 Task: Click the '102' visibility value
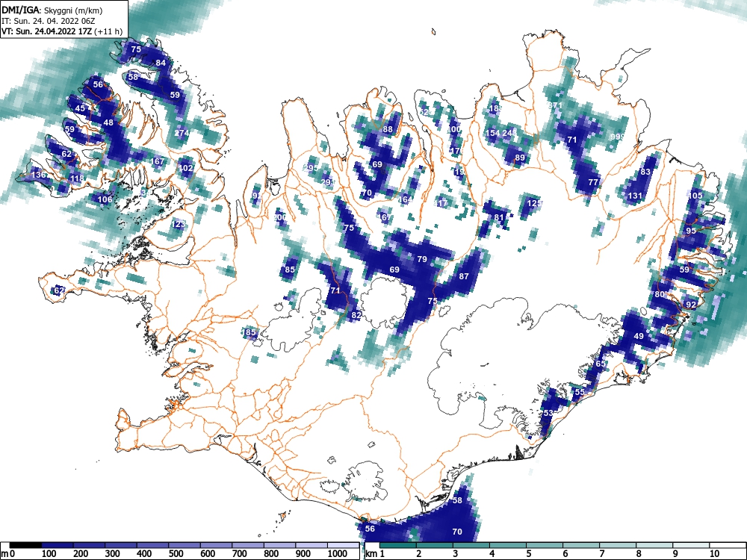point(186,167)
